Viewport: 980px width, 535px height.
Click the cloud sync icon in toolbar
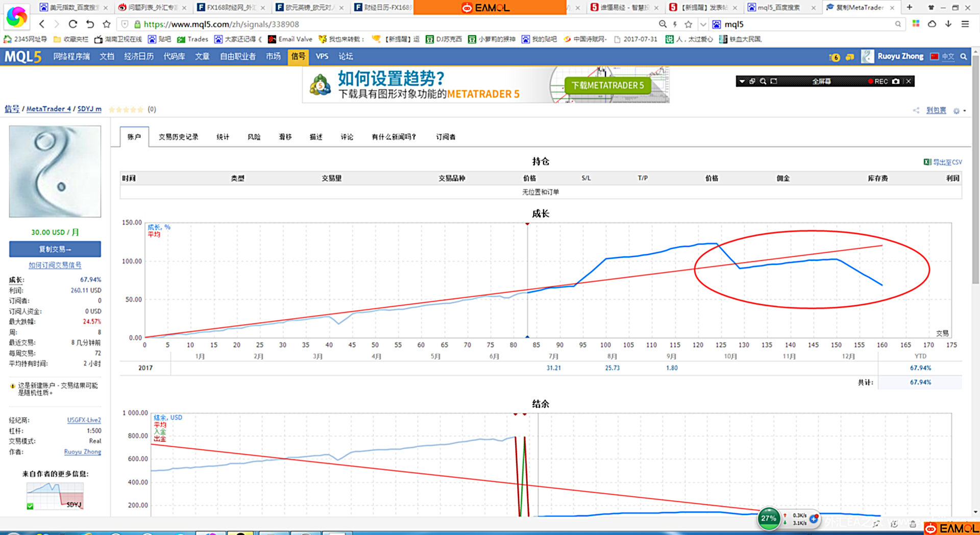pos(932,24)
